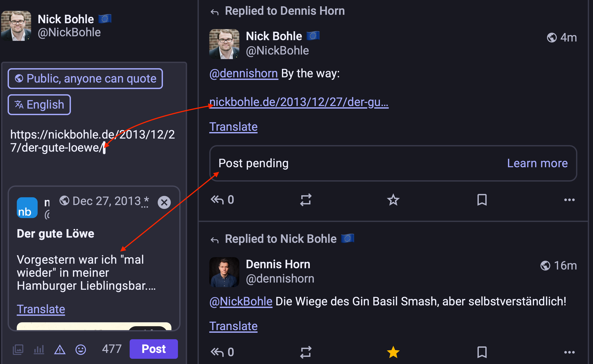Toggle the content warning triangle icon
This screenshot has height=364, width=593.
point(60,349)
